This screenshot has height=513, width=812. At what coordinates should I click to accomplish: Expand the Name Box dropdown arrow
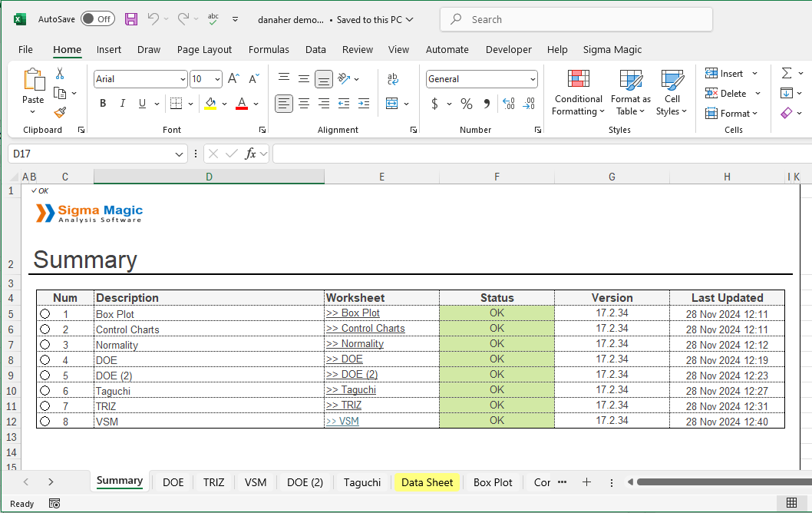(x=180, y=154)
